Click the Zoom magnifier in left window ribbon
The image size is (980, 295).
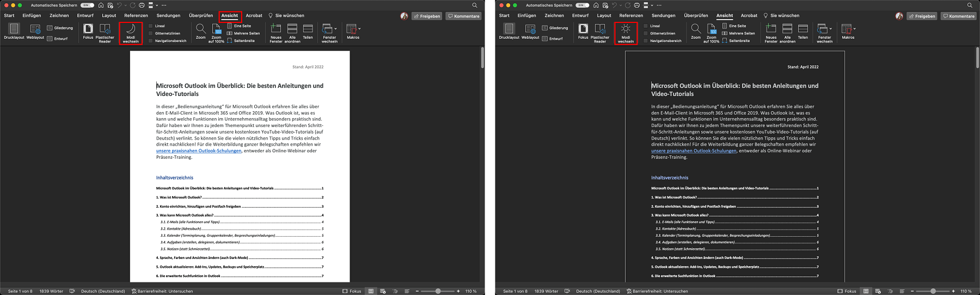[201, 32]
